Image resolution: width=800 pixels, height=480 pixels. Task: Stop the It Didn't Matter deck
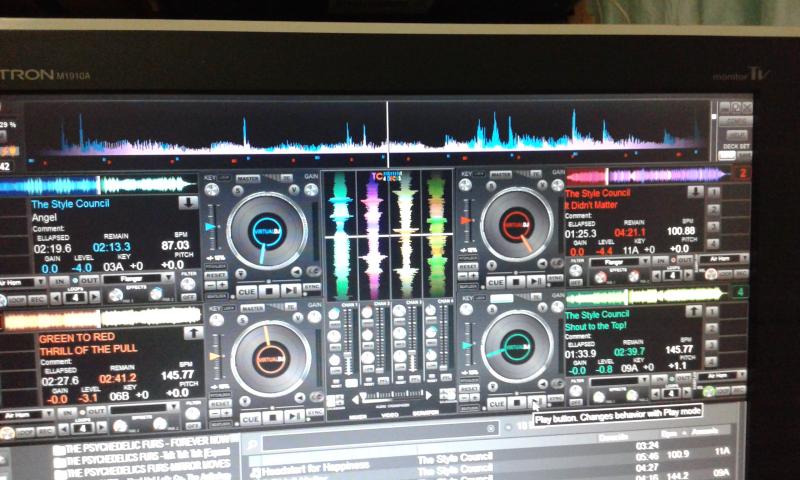(516, 281)
